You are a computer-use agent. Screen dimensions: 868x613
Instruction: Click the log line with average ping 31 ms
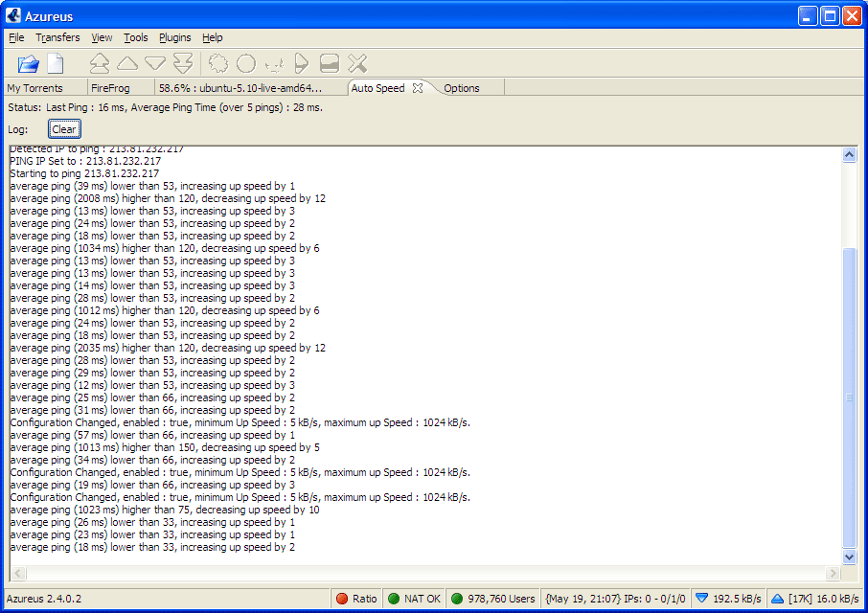(152, 410)
